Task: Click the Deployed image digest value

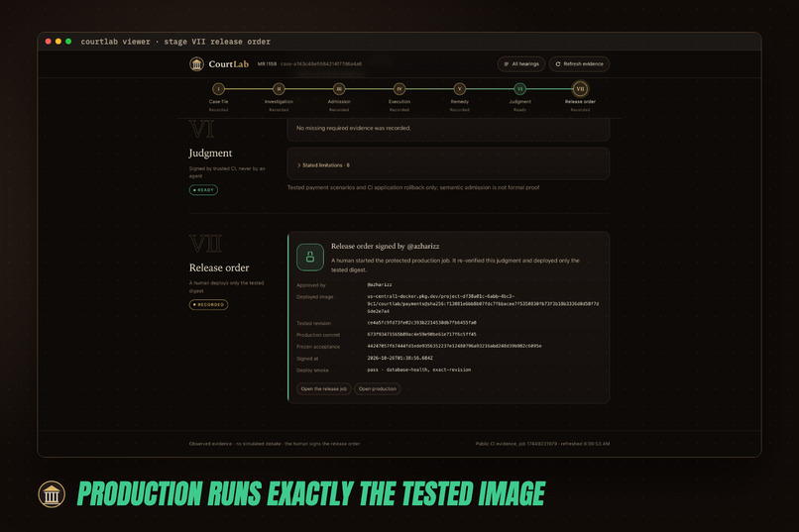Action: pos(483,303)
